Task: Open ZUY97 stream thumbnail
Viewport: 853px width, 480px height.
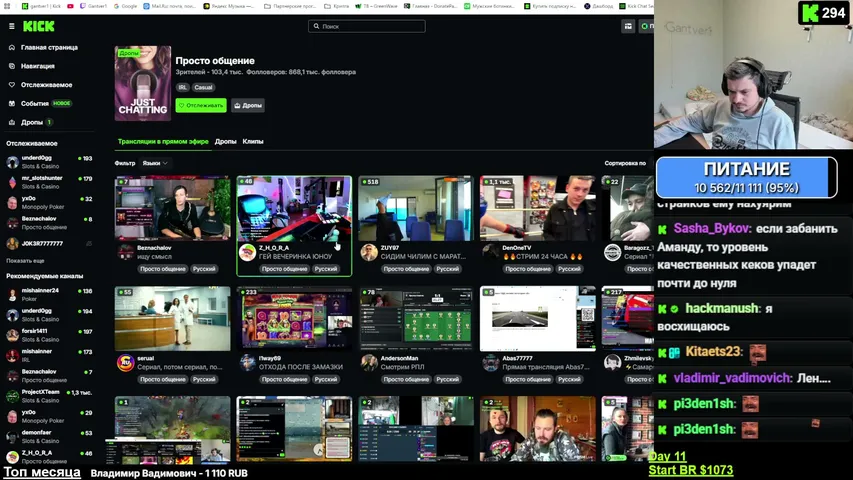Action: (416, 208)
